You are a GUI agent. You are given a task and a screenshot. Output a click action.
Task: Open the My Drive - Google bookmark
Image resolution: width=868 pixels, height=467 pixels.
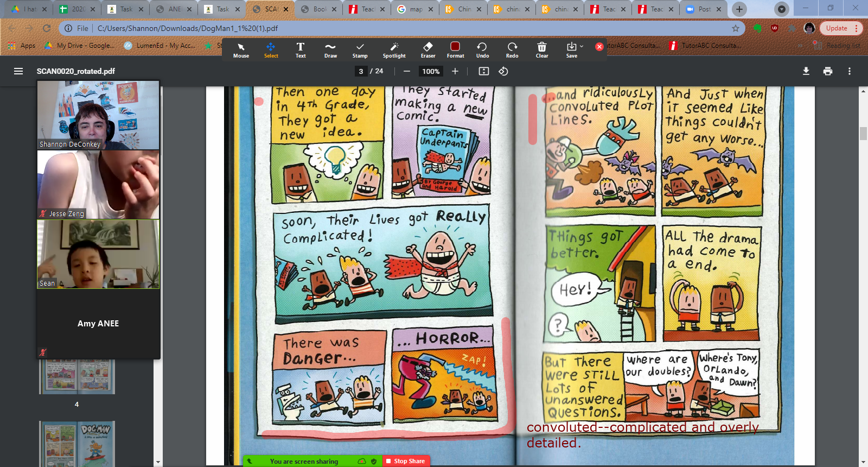pyautogui.click(x=80, y=46)
